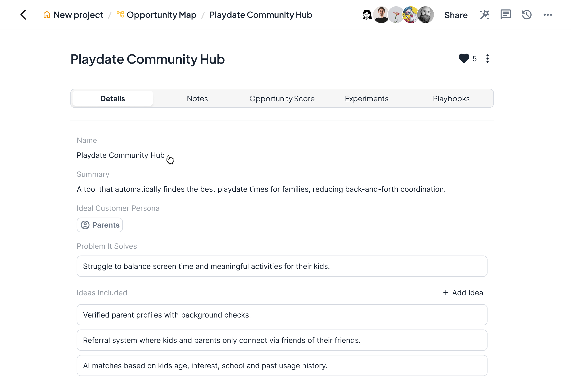The height and width of the screenshot is (392, 571).
Task: Click the first cartoon girl avatar
Action: pos(367,15)
